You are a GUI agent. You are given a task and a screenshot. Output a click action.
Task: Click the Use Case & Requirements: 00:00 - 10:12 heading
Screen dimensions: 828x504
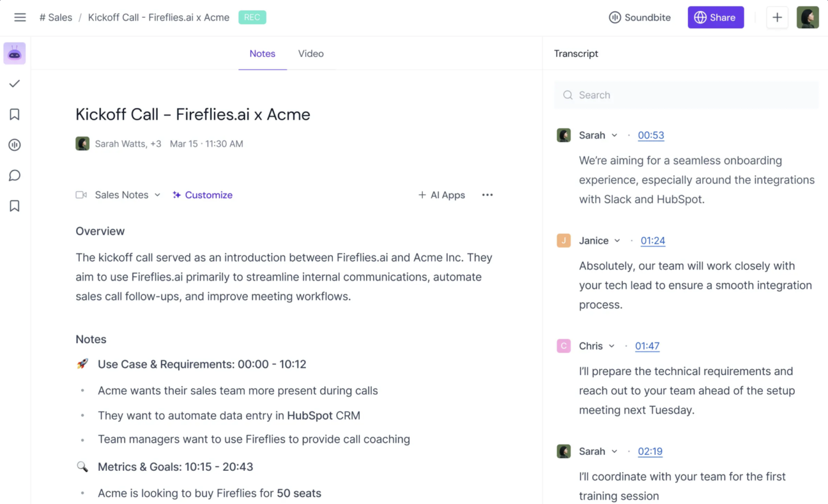click(202, 364)
